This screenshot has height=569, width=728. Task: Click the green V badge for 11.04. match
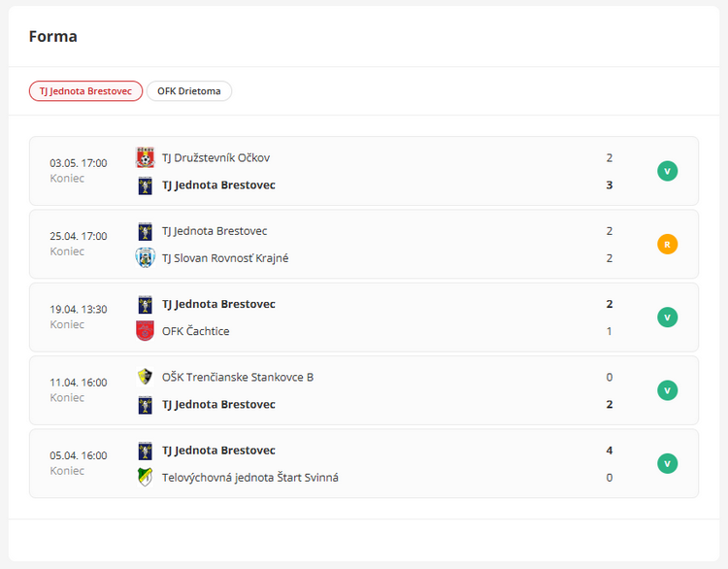(667, 390)
